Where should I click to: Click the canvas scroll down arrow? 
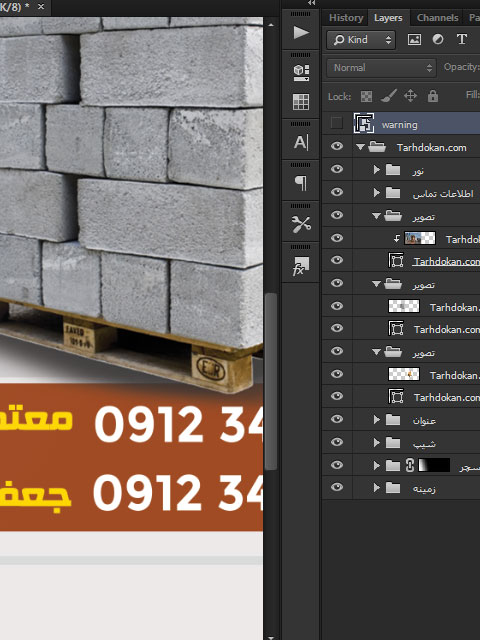point(271,637)
